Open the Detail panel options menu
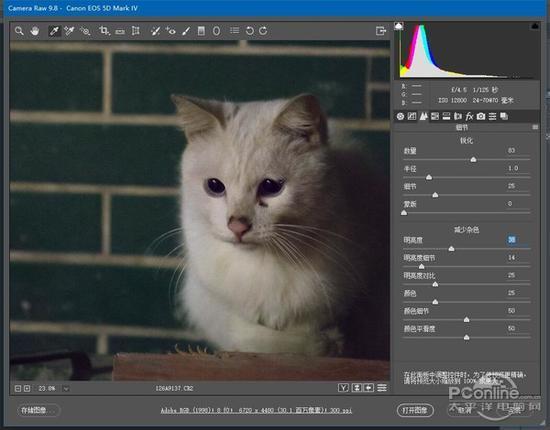The image size is (550, 430). tap(535, 127)
